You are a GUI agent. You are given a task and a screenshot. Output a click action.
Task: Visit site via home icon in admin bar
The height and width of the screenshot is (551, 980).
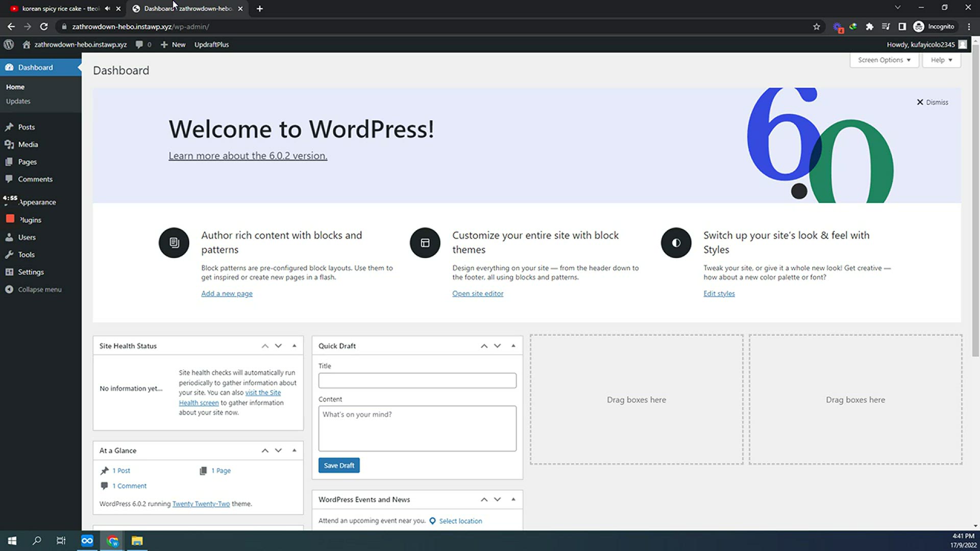tap(76, 44)
